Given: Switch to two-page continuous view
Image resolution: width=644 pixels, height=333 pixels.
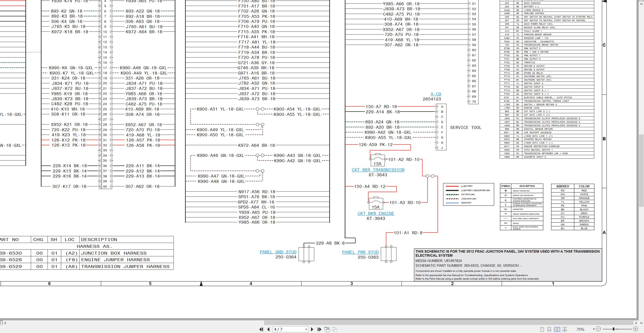Looking at the screenshot, I should (565, 329).
